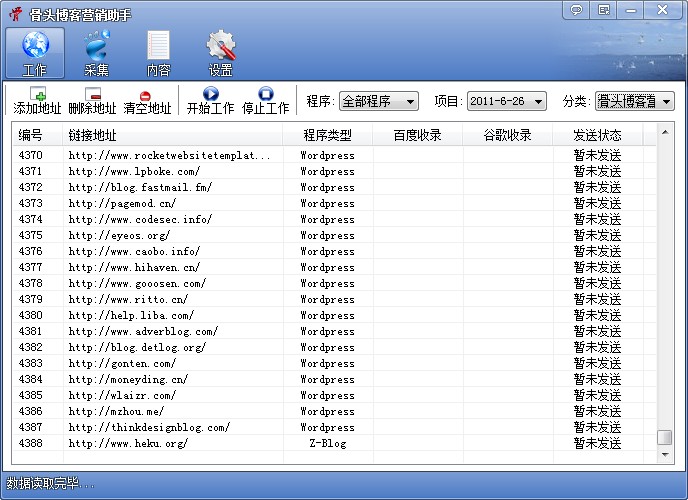
Task: Click the title bar menu icon beside chat bubble
Action: click(603, 10)
